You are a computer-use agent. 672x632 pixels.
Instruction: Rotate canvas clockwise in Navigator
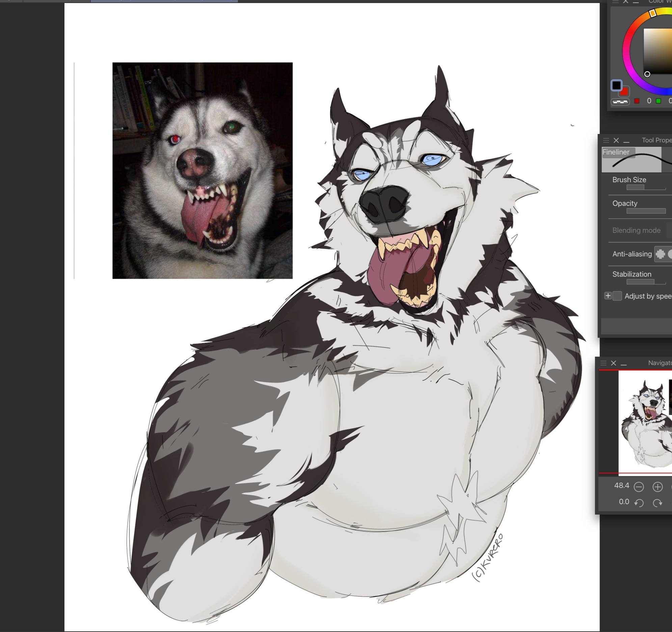[x=657, y=503]
